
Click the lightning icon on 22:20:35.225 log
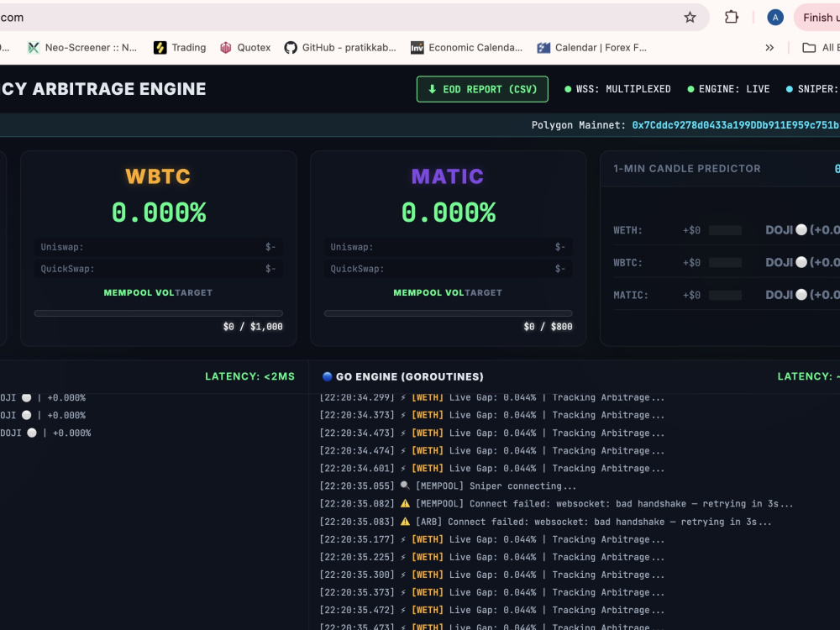click(x=403, y=557)
